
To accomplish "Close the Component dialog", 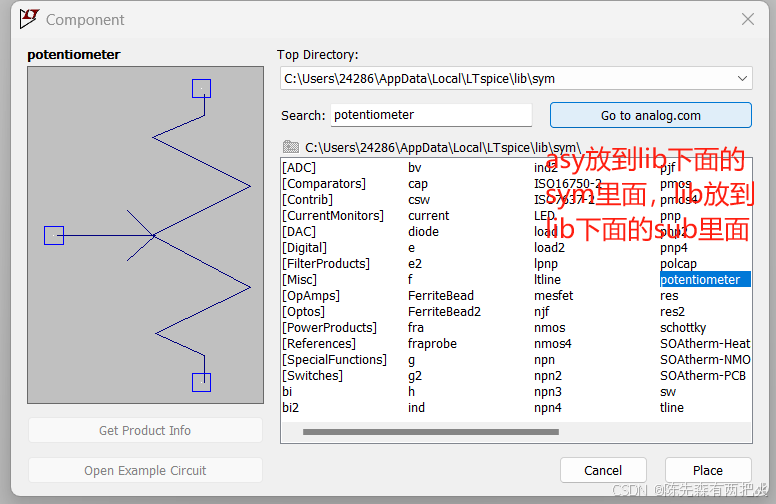I will tap(748, 19).
